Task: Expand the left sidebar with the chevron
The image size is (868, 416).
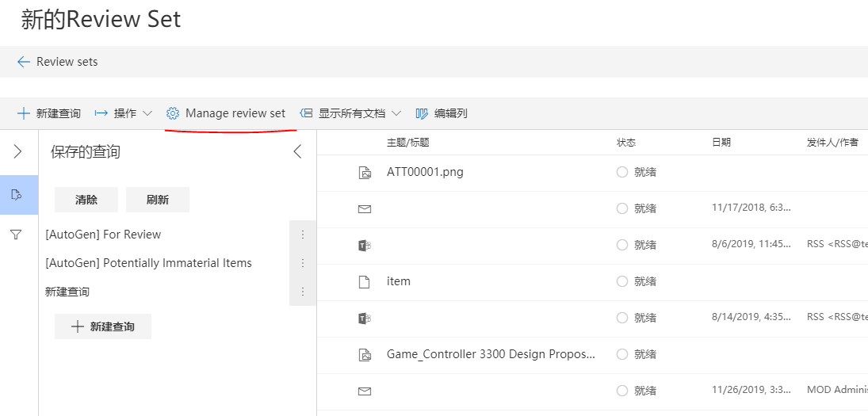Action: 17,151
